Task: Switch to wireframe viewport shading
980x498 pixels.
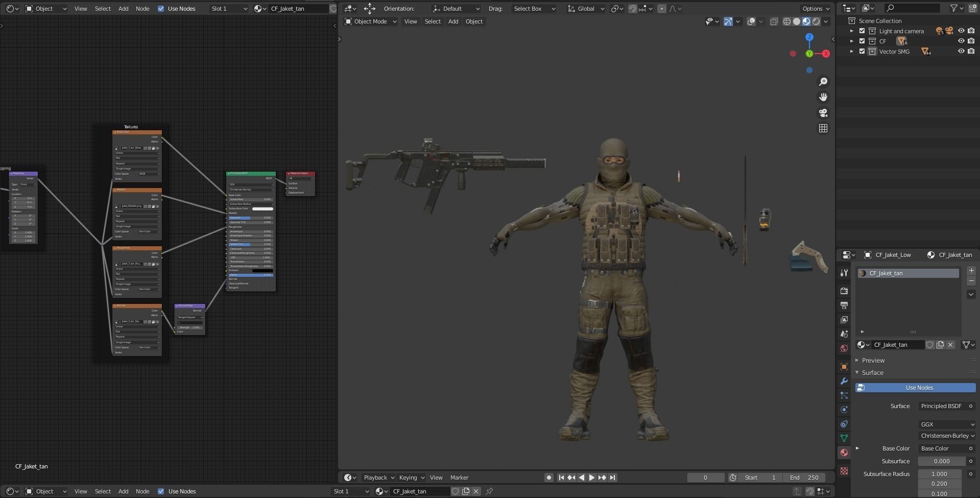Action: (x=787, y=21)
